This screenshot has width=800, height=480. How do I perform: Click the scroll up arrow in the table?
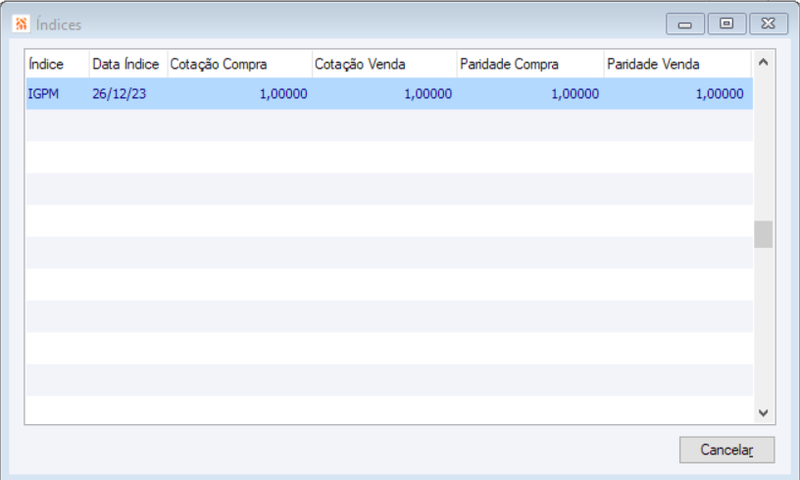pyautogui.click(x=763, y=62)
